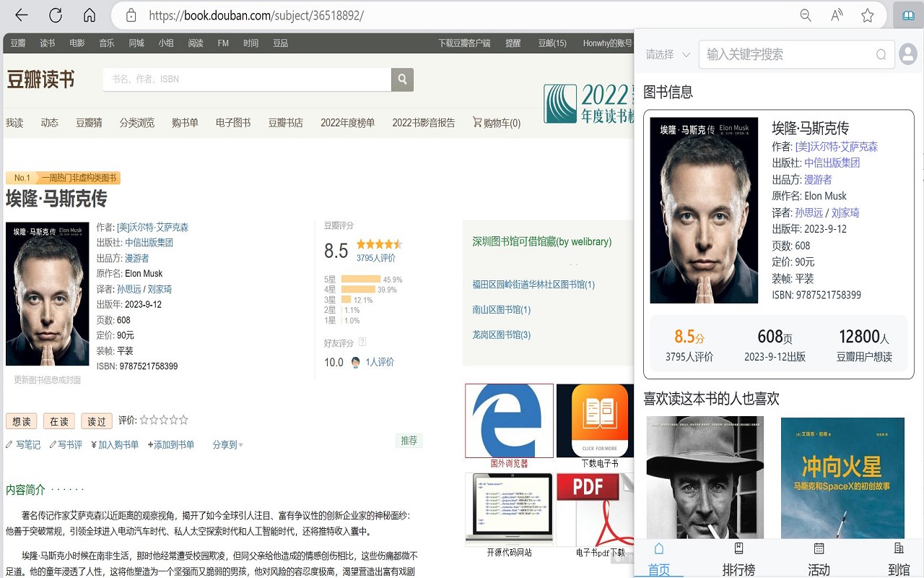Click the search icon in the side panel

click(881, 54)
